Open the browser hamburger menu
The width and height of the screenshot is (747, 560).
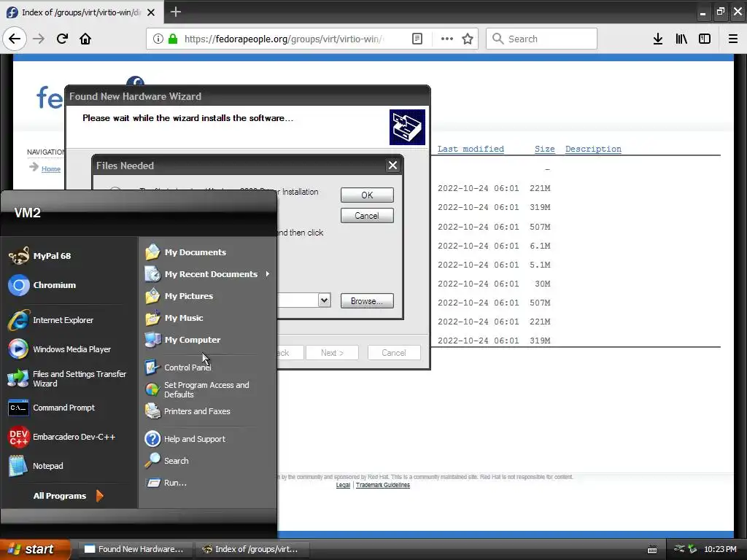pos(733,39)
